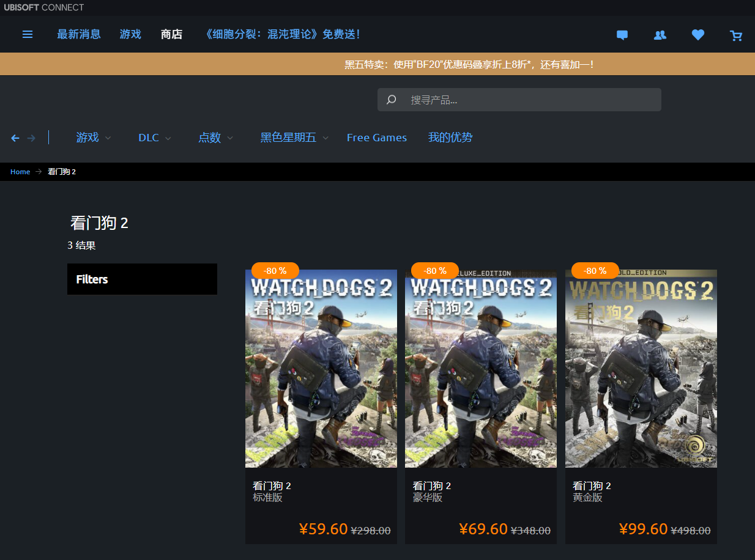755x560 pixels.
Task: Click the -80% badge on 标准版
Action: [275, 270]
